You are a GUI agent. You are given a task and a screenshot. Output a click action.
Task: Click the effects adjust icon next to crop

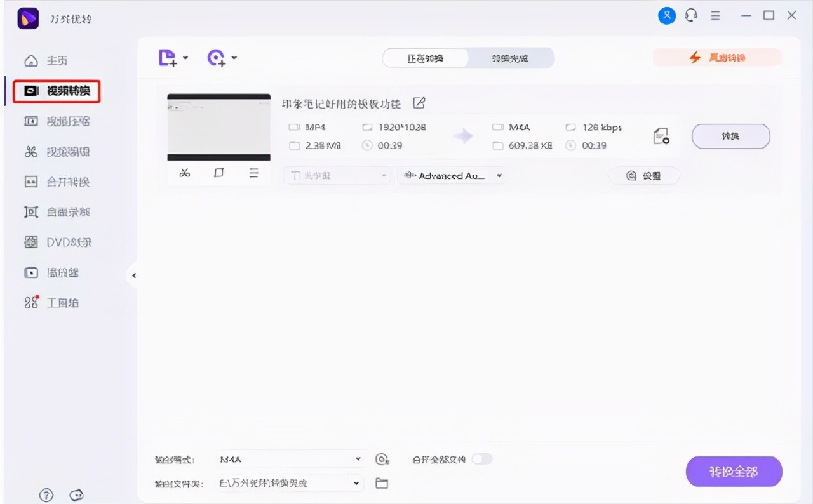coord(253,172)
